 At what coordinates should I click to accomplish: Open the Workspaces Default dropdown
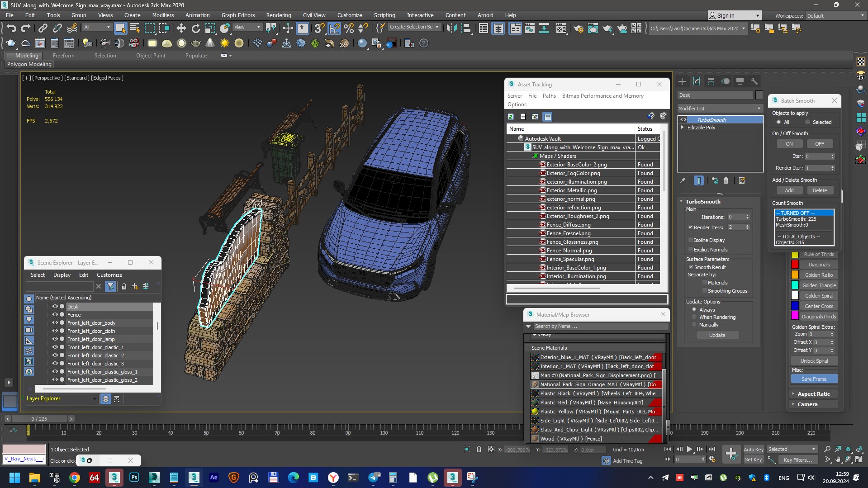(835, 15)
